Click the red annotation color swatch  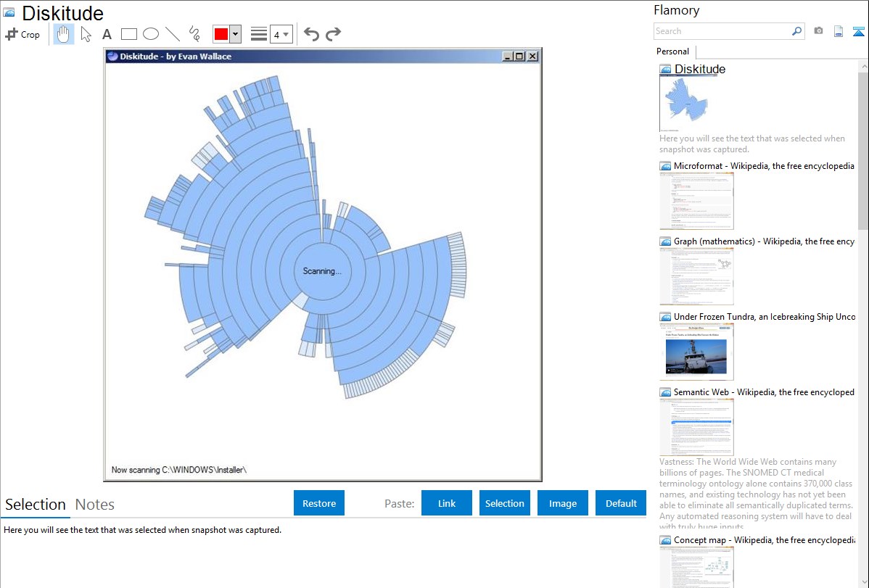(x=221, y=34)
